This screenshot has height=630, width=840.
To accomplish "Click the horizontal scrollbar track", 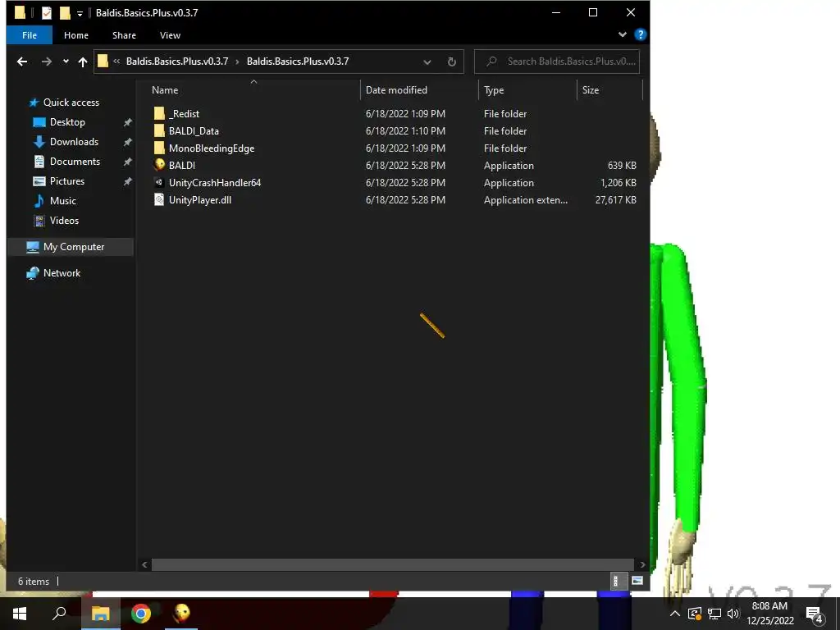I will (x=393, y=564).
